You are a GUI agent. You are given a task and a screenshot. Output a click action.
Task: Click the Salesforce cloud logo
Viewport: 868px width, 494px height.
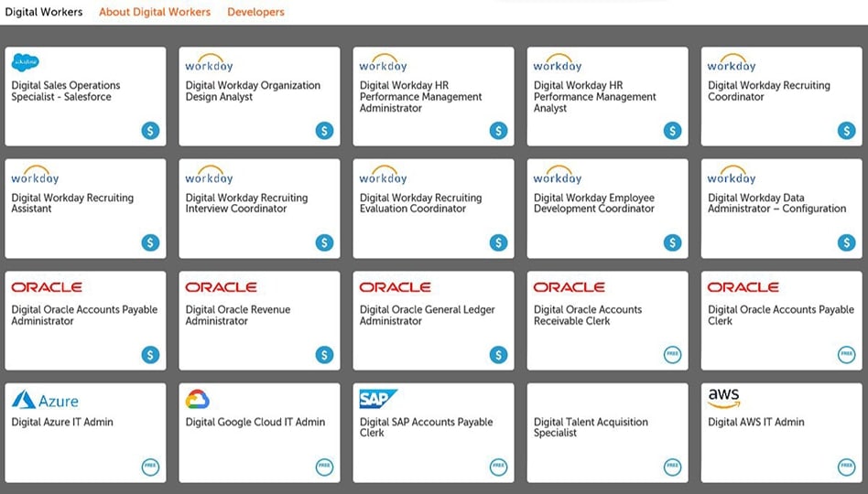point(26,62)
